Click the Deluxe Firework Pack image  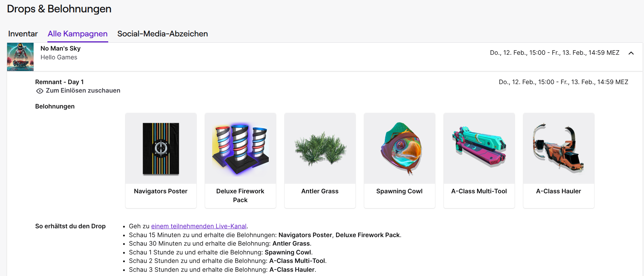point(240,148)
